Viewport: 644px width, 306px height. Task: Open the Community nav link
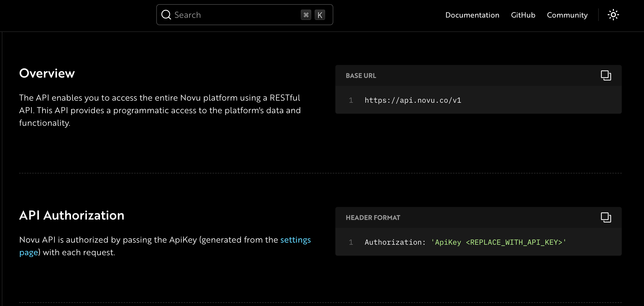pyautogui.click(x=567, y=15)
